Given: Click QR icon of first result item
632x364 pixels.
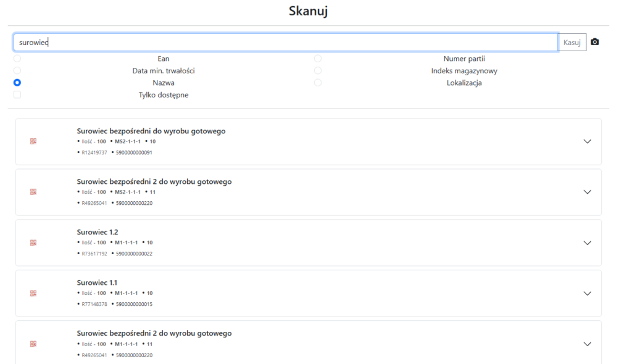Looking at the screenshot, I should click(33, 141).
